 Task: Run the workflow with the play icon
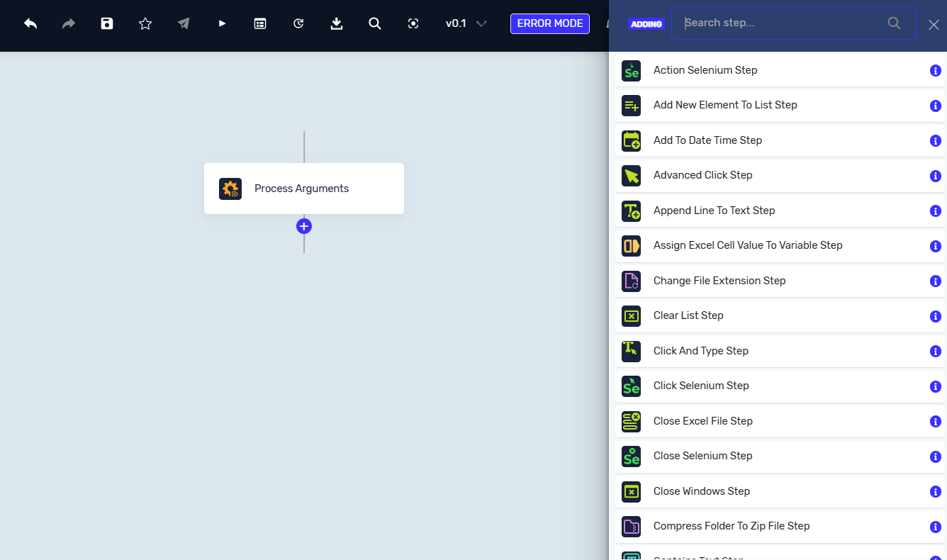[x=222, y=23]
